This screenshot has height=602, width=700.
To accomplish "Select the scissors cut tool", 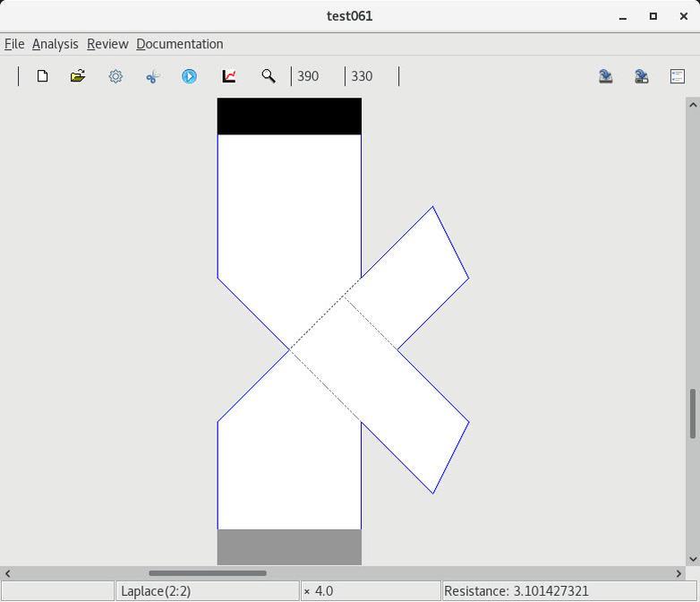I will click(x=152, y=76).
